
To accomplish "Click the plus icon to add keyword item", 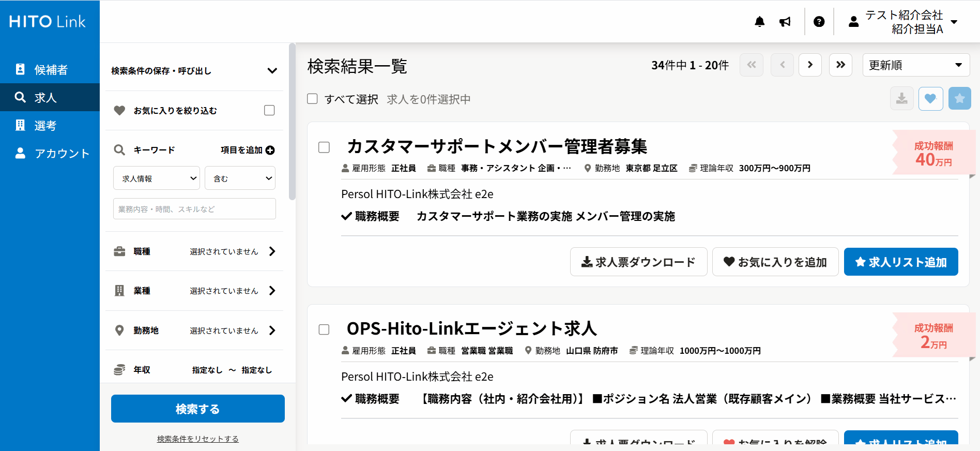I will coord(270,150).
